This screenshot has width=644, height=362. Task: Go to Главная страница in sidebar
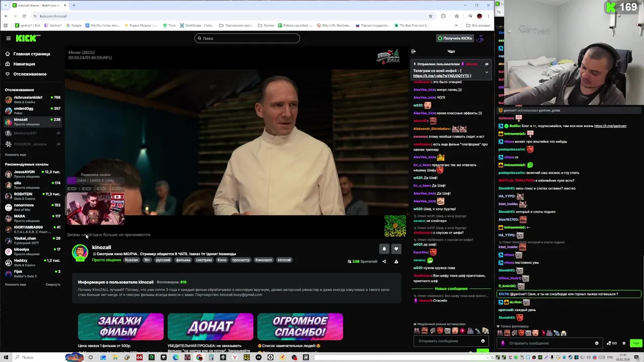click(28, 54)
